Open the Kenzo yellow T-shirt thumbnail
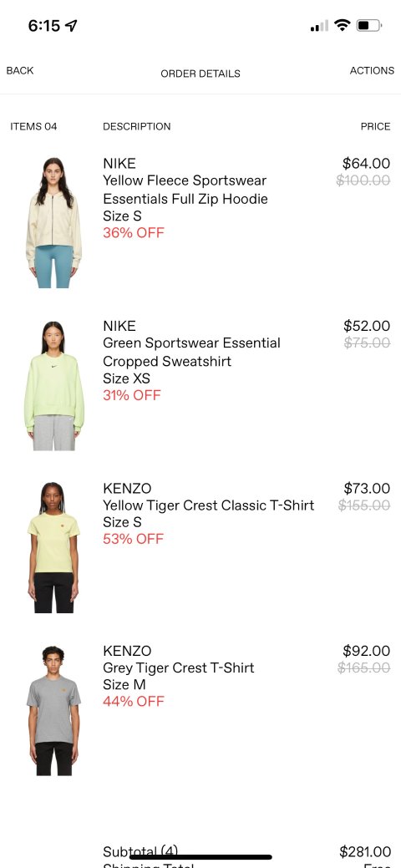The image size is (401, 868). (53, 547)
